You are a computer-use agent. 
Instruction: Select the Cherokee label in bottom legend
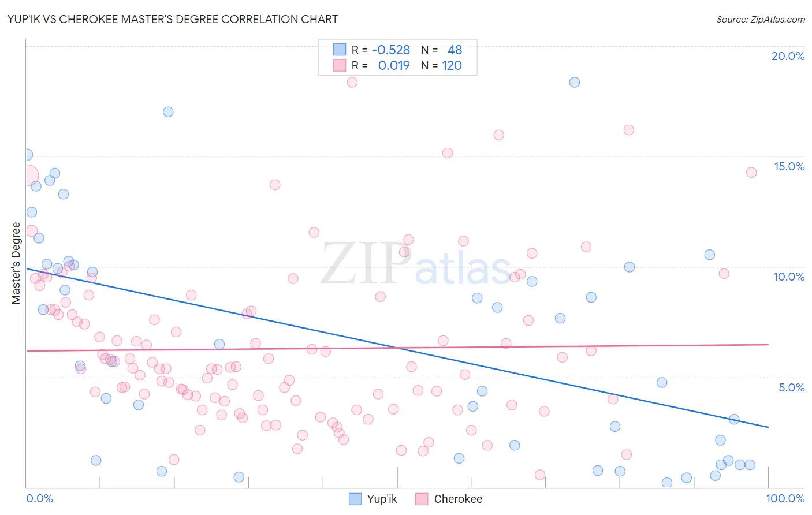click(x=458, y=499)
